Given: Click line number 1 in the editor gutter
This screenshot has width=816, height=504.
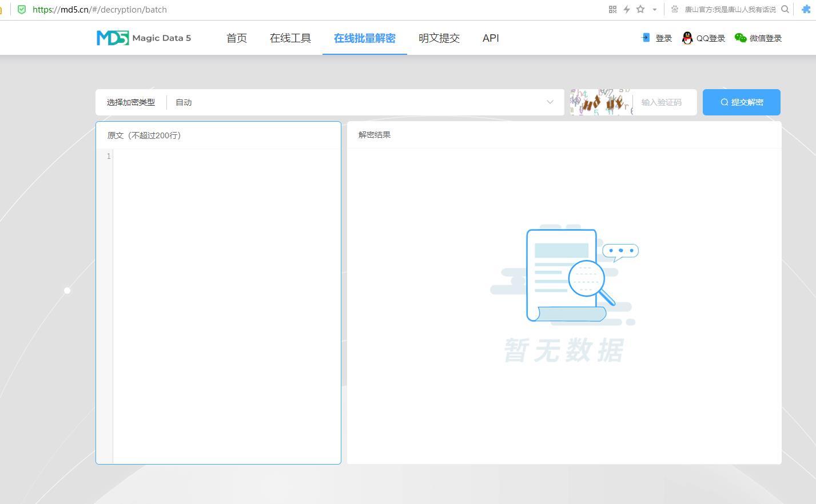Looking at the screenshot, I should 109,156.
